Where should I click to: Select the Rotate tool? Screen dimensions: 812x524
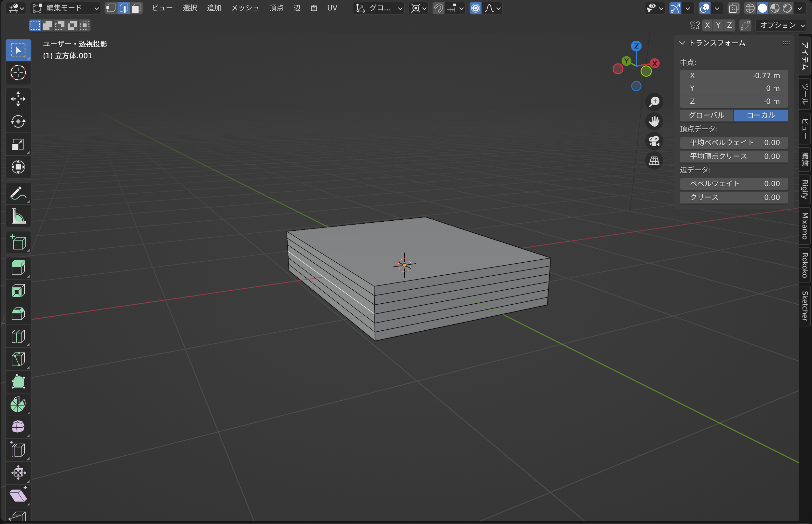(18, 121)
